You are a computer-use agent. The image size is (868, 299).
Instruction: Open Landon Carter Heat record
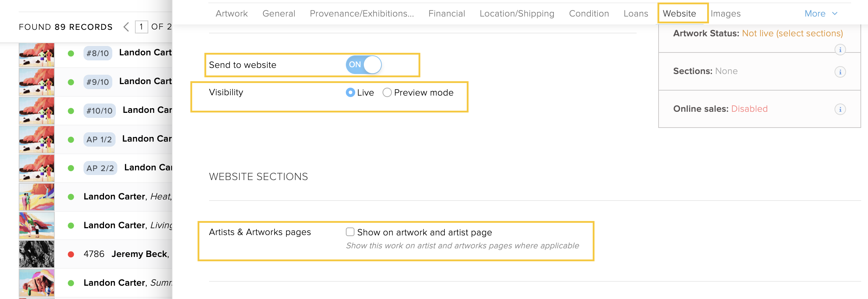coord(128,197)
